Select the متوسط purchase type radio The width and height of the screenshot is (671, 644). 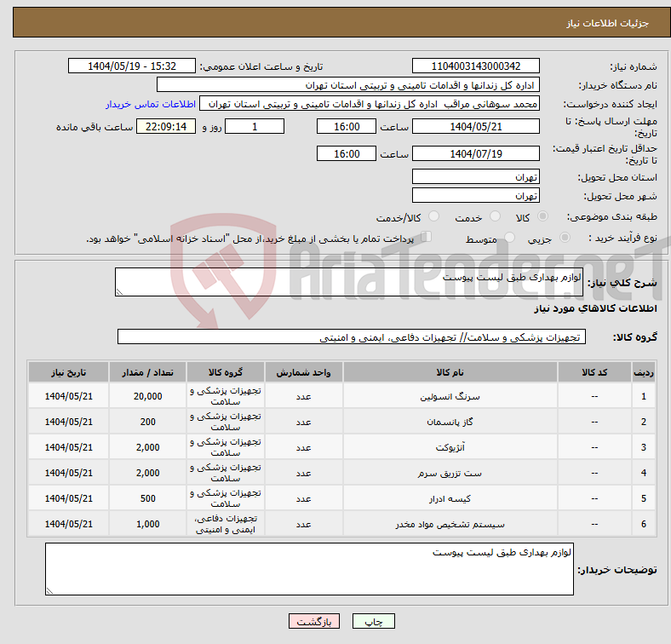pos(509,237)
